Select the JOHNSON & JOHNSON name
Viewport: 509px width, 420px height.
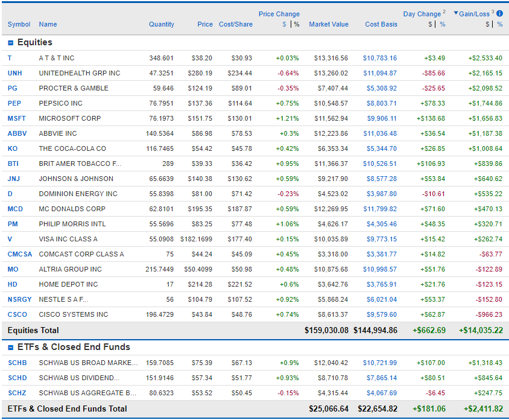tap(76, 179)
